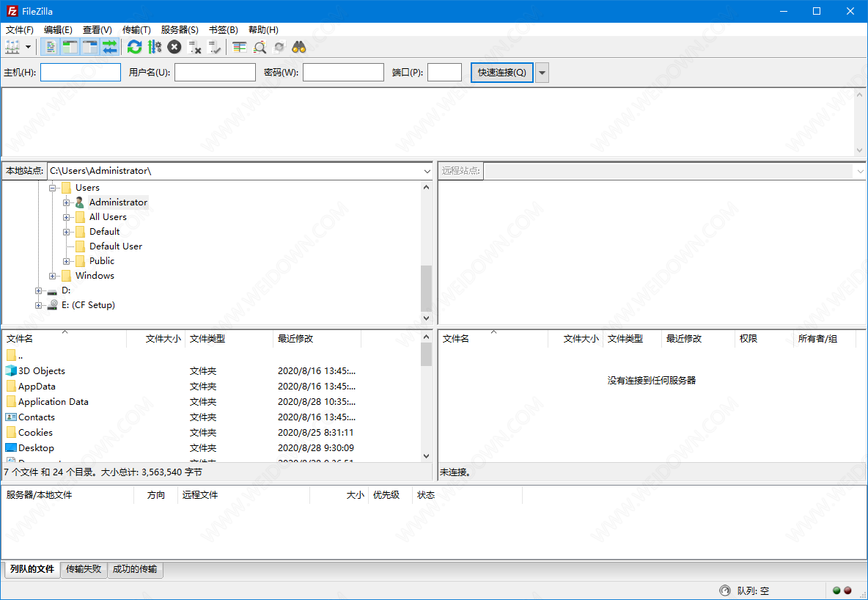Image resolution: width=868 pixels, height=600 pixels.
Task: Focus the 用户名(U) username field
Action: pos(215,73)
